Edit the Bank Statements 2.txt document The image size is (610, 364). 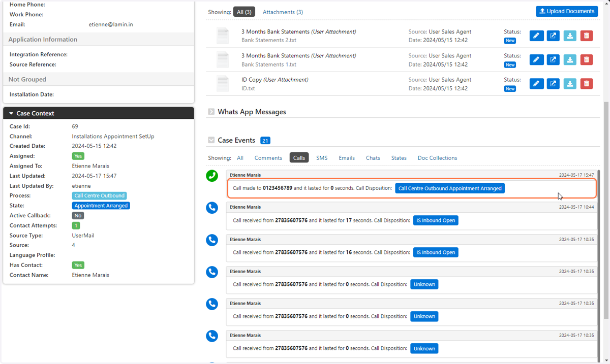(536, 36)
